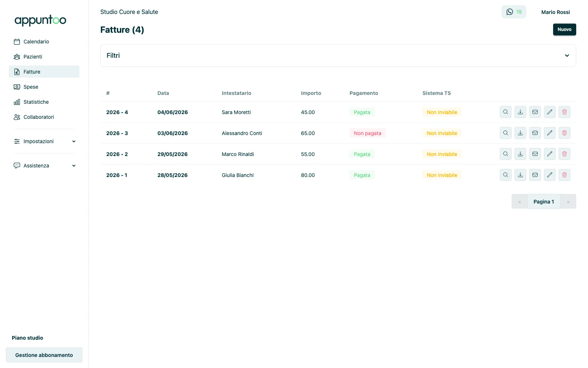Email invoice 2026 - 2
The image size is (588, 368).
pyautogui.click(x=535, y=154)
